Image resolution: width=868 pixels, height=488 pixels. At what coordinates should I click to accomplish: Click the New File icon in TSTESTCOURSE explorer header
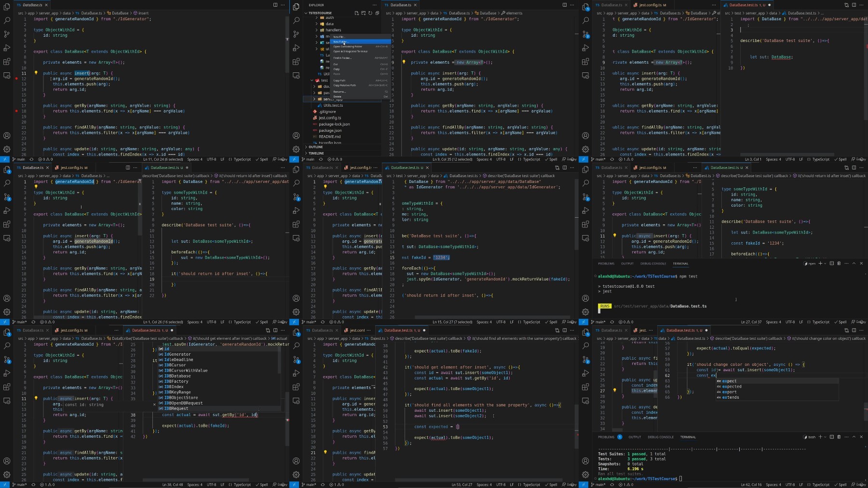356,13
